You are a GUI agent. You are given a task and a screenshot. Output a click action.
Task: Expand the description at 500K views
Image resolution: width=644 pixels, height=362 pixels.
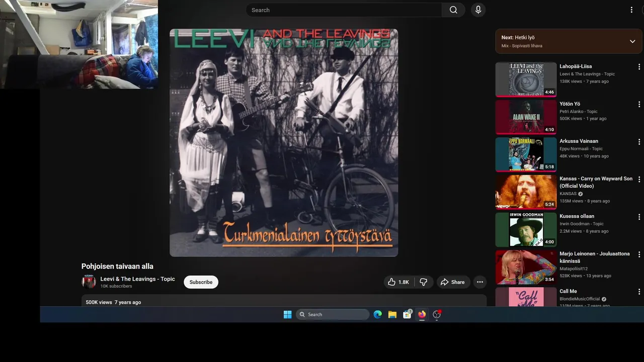[284, 301]
